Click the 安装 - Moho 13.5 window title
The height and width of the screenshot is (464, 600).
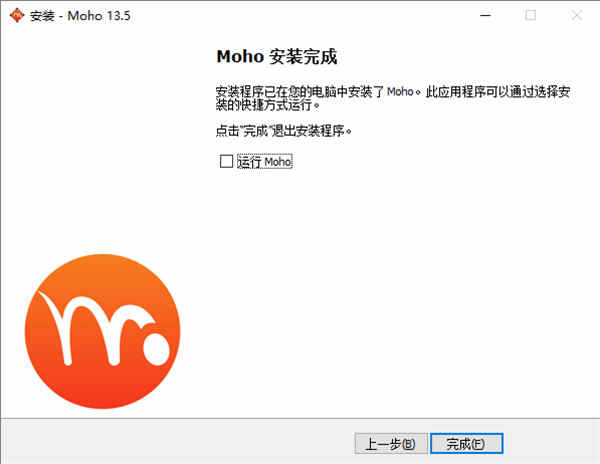pyautogui.click(x=80, y=16)
